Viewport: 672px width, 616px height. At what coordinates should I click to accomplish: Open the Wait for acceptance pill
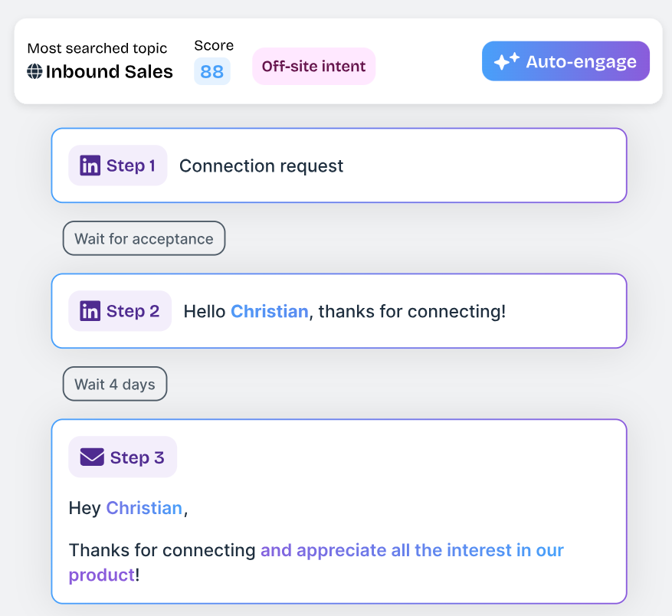(144, 238)
